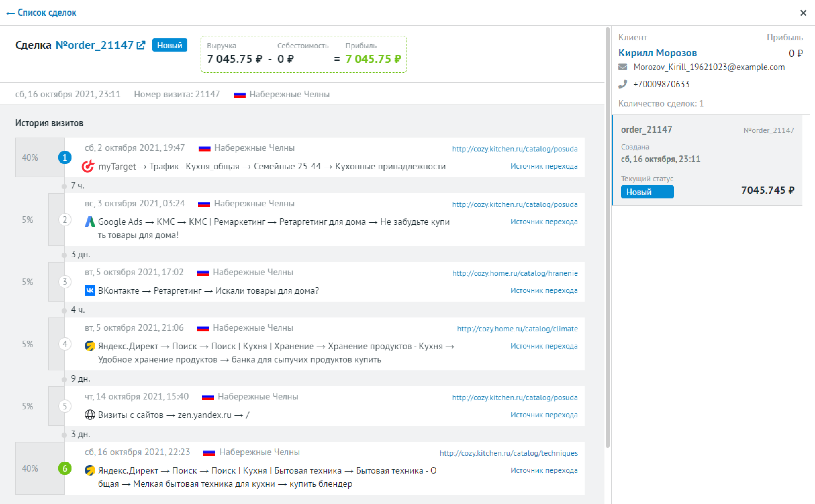Click the globe icon on visit 5
Viewport: 815px width, 504px height.
[91, 414]
